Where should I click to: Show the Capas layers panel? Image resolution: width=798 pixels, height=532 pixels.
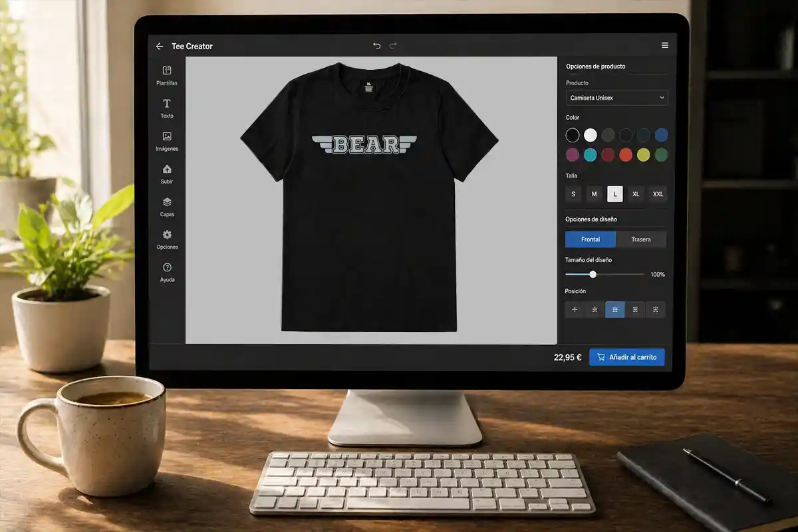[167, 207]
